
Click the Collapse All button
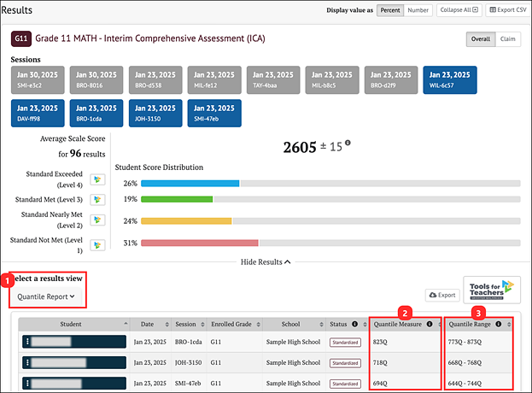(x=459, y=10)
